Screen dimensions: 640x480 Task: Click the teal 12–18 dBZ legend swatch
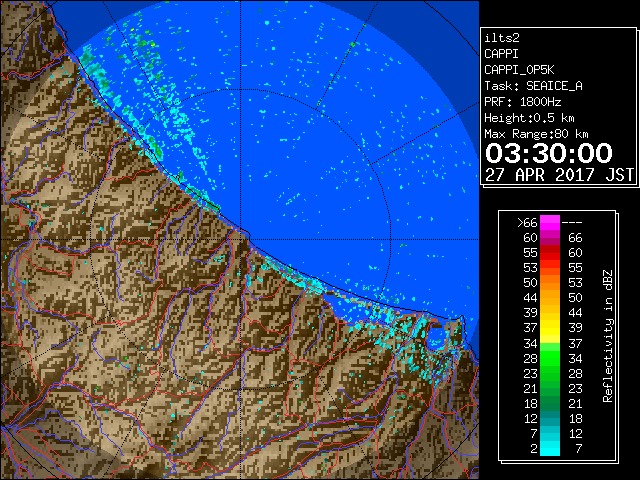[x=550, y=418]
